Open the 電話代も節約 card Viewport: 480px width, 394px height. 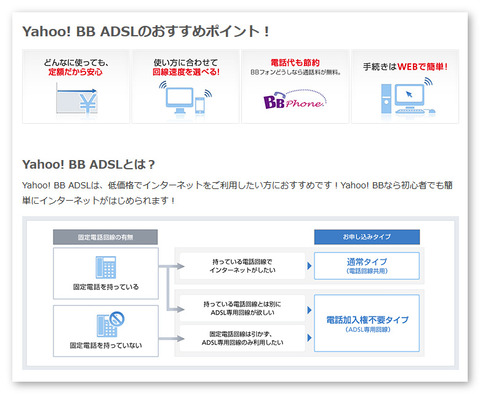[295, 87]
